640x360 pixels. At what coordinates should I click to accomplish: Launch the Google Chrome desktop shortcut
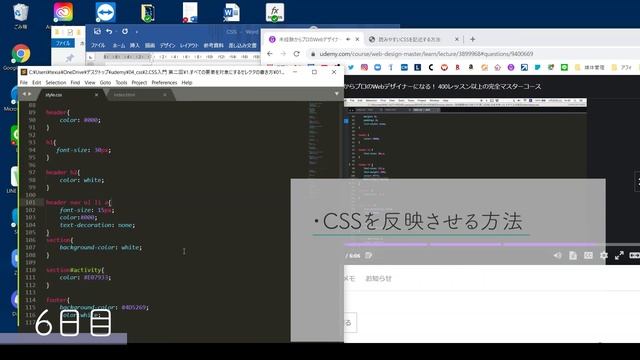pyautogui.click(x=20, y=53)
